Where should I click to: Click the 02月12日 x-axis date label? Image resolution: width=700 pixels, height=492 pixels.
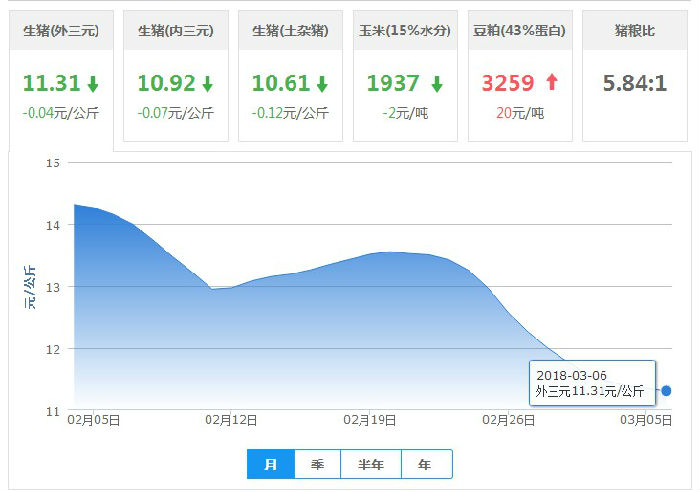click(x=231, y=420)
